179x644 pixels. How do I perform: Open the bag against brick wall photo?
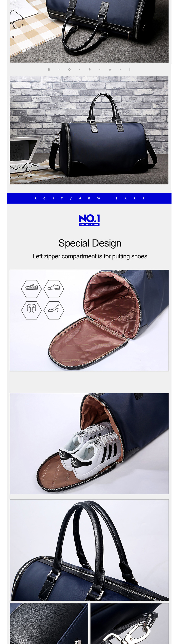[89, 130]
